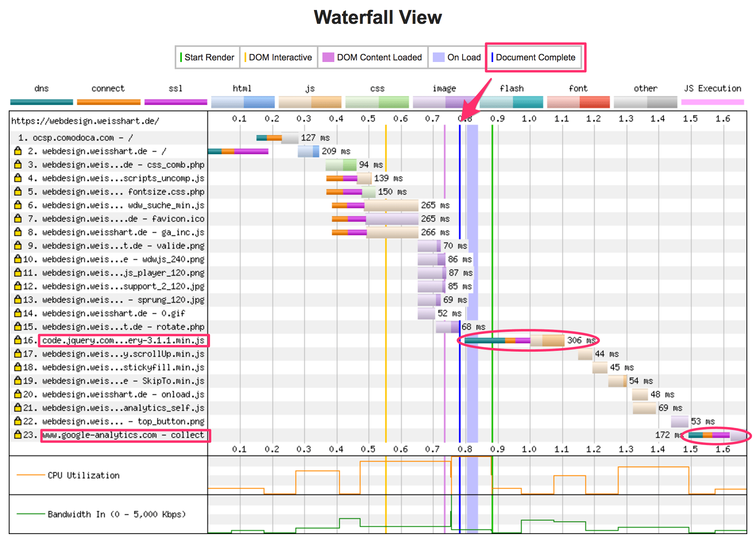The image size is (756, 542).
Task: Click the lock icon beside rotate.php request
Action: (x=18, y=326)
